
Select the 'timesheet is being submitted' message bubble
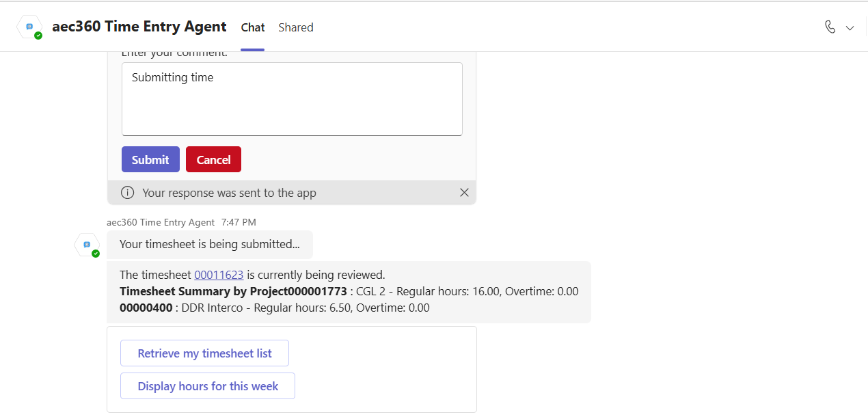tap(209, 244)
